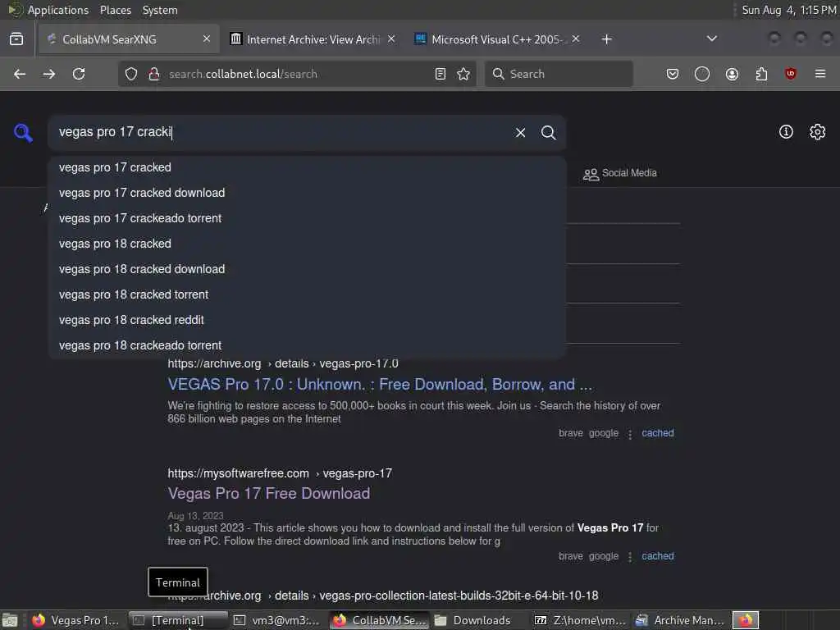This screenshot has width=840, height=630.
Task: Switch to the CollabVM SearXNG tab
Action: 129,39
